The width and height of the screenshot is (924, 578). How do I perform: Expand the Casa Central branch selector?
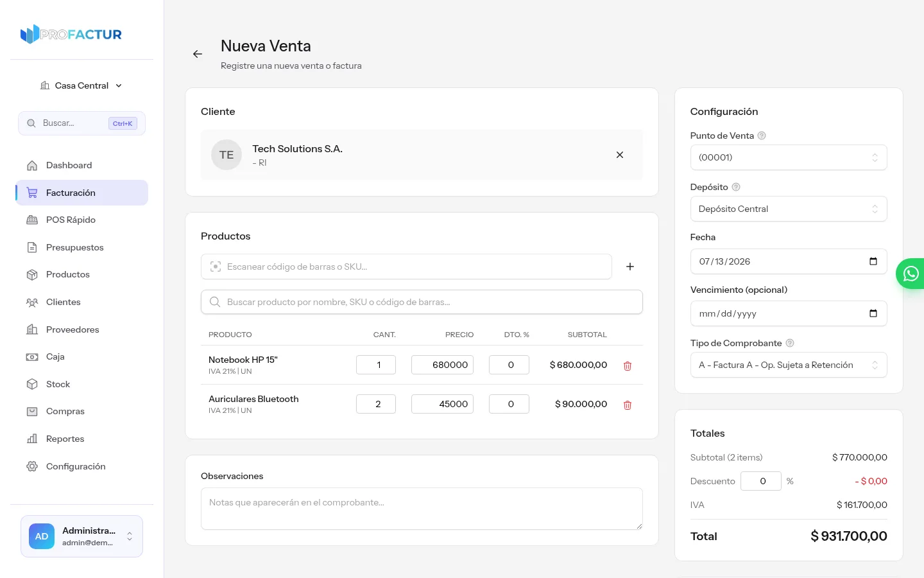pyautogui.click(x=81, y=85)
